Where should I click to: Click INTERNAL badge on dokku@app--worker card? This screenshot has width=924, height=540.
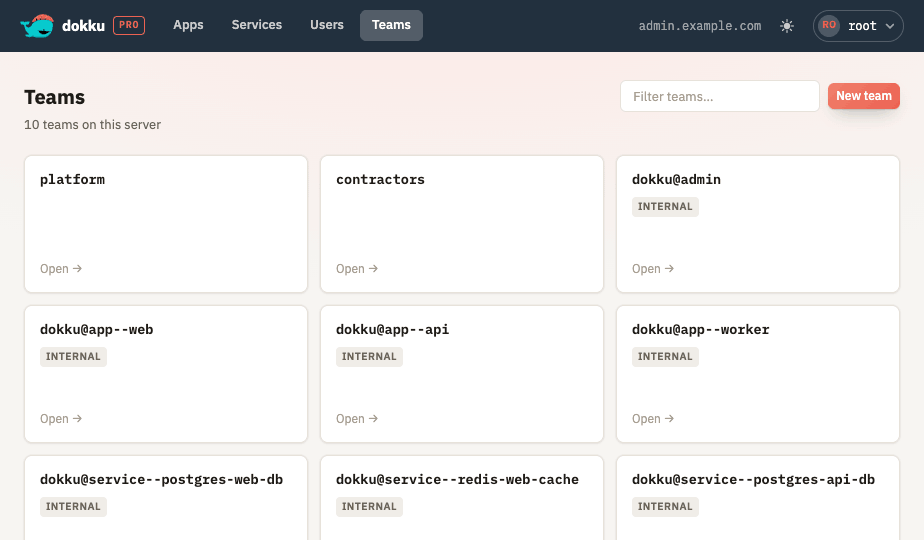tap(665, 357)
